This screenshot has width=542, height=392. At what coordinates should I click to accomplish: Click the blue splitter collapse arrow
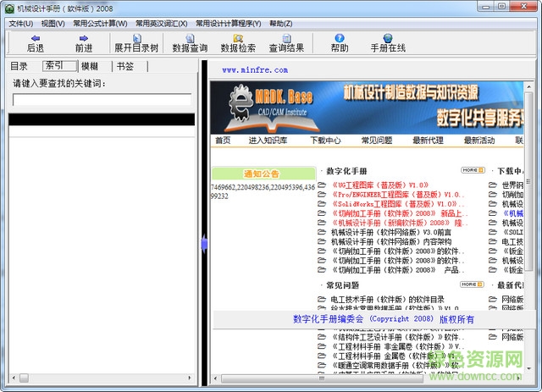point(204,244)
